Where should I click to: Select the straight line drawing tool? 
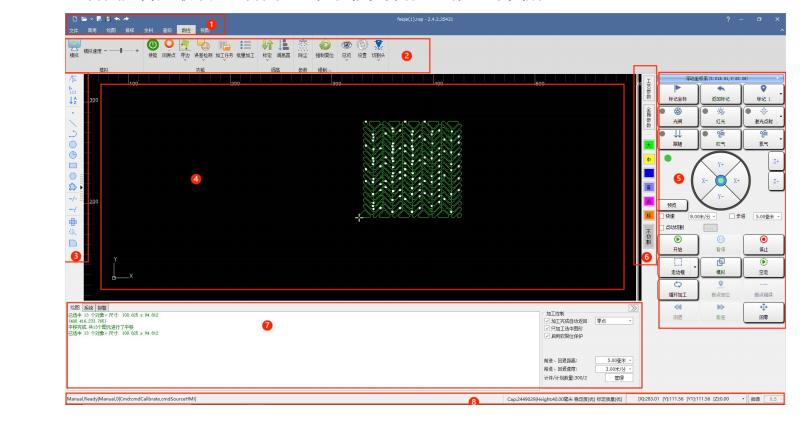(73, 123)
